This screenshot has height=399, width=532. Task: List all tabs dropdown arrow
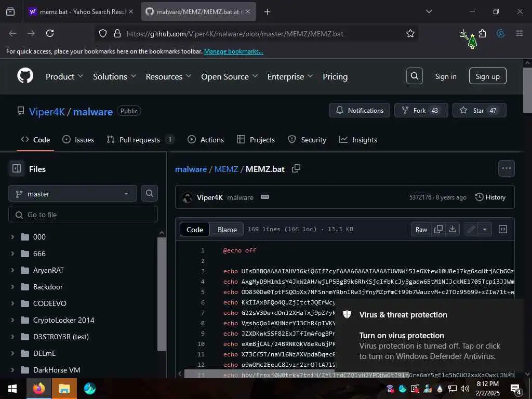coord(429,11)
